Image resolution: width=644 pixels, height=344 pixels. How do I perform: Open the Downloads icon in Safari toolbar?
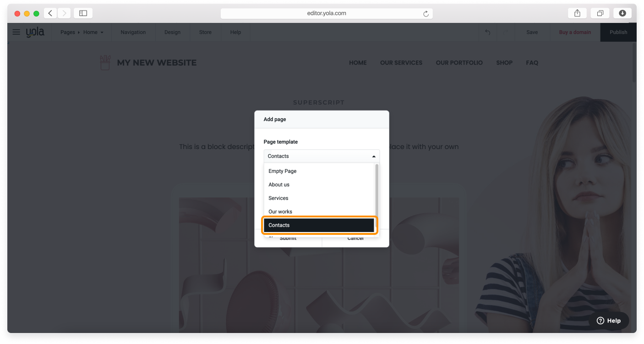[622, 13]
